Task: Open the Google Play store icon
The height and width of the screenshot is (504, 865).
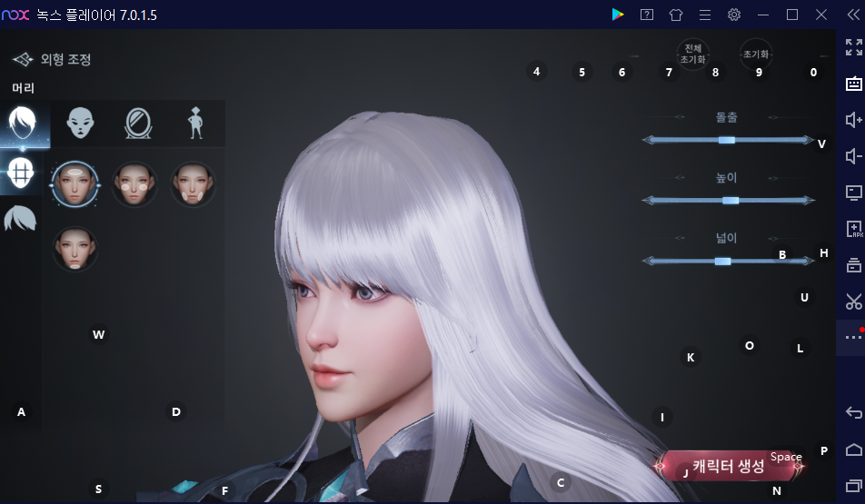Action: coord(617,15)
